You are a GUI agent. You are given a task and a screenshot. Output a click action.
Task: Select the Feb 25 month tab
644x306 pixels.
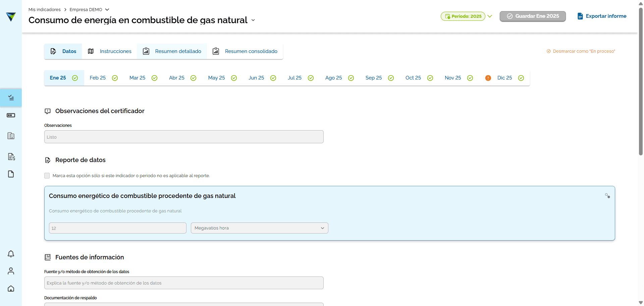104,78
